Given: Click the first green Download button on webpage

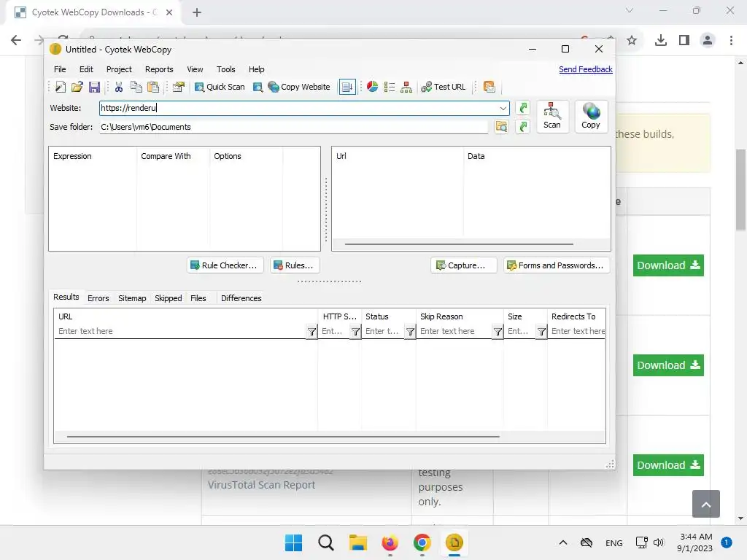Looking at the screenshot, I should (x=668, y=265).
